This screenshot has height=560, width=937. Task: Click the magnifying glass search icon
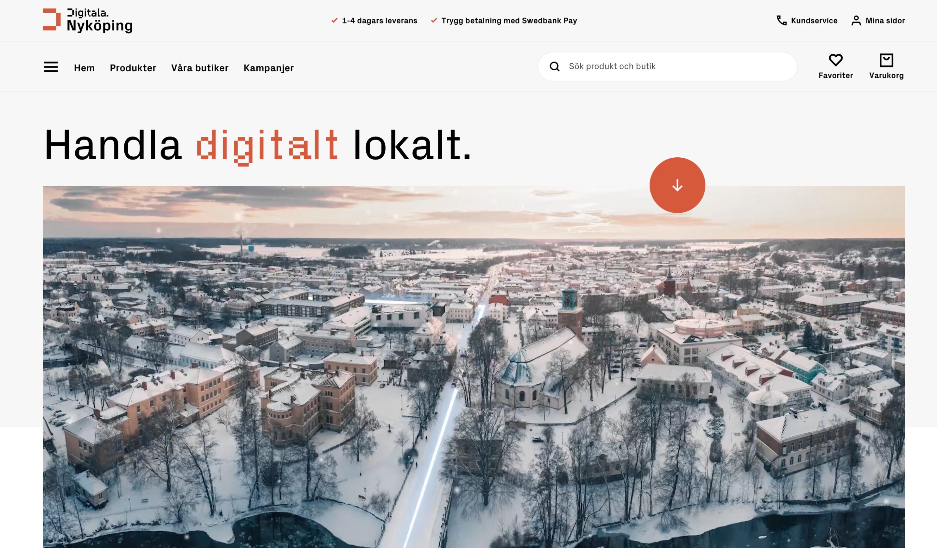[x=554, y=66]
